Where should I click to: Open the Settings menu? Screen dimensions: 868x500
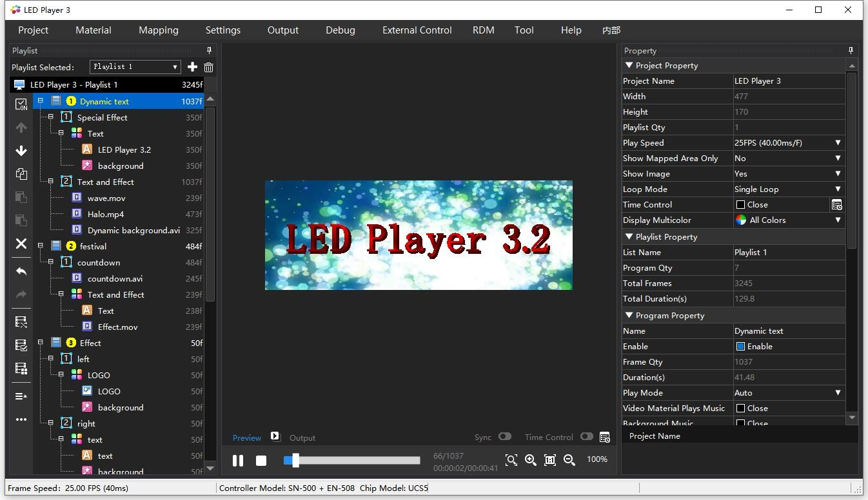(x=223, y=30)
